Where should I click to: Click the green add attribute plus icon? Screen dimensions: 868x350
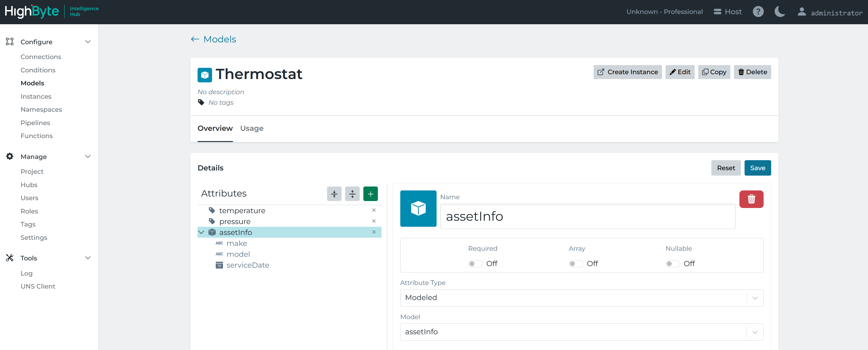370,193
